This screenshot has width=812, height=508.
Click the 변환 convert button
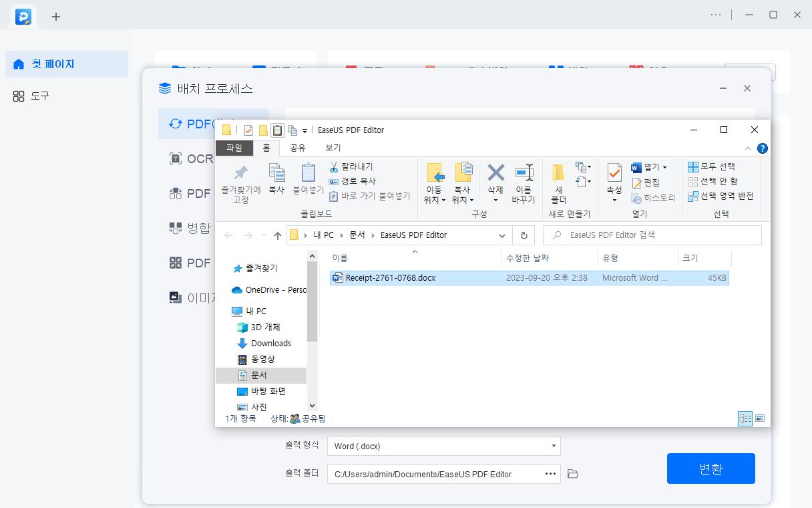coord(711,469)
